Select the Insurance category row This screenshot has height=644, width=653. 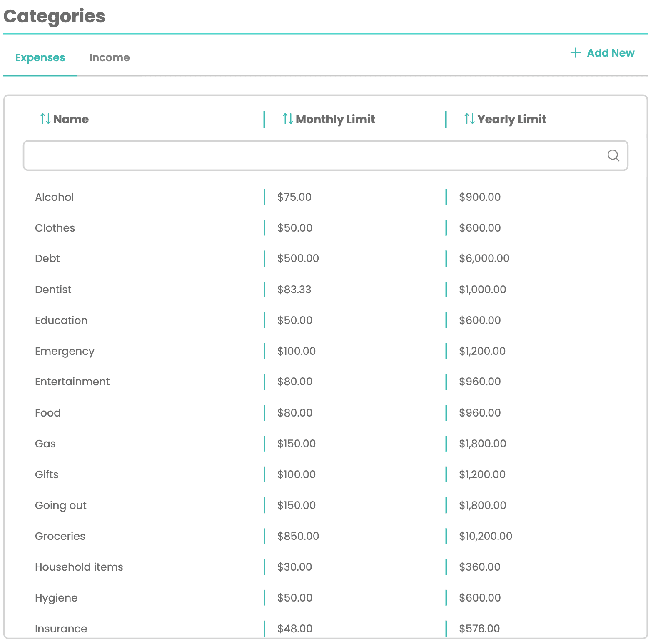(x=61, y=628)
